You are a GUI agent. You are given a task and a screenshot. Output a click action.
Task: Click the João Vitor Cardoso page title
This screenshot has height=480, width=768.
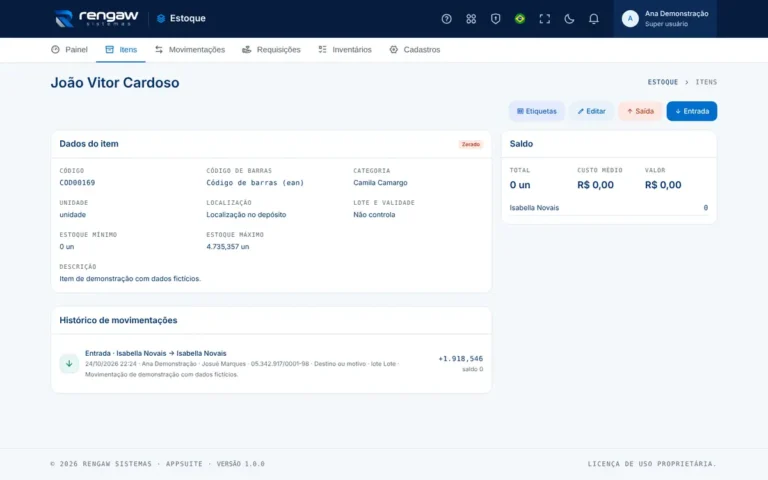115,82
